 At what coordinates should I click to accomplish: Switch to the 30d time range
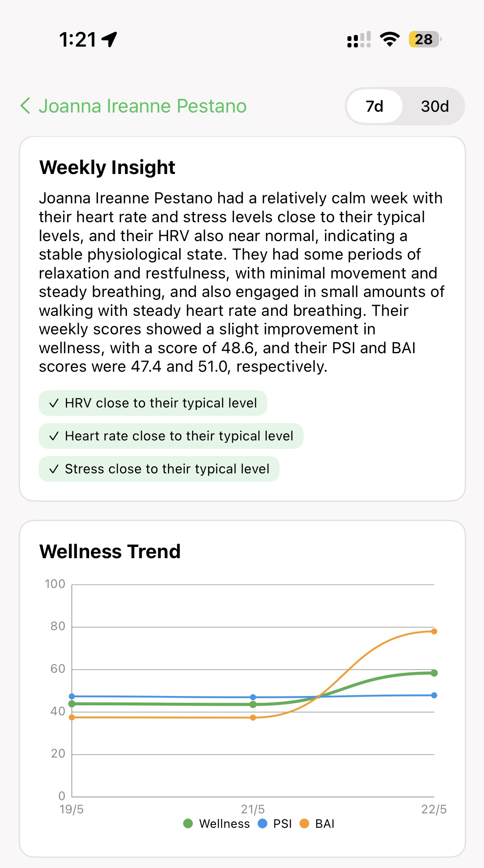point(435,106)
